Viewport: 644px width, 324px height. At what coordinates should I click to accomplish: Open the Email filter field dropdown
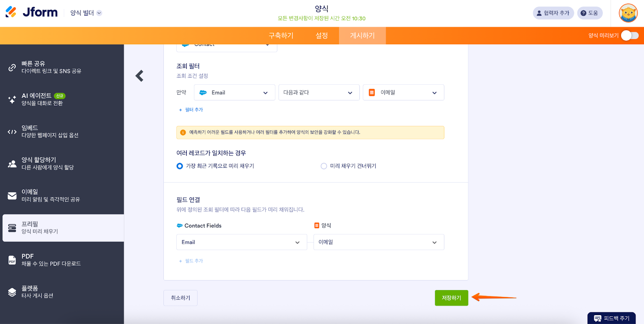tap(234, 92)
